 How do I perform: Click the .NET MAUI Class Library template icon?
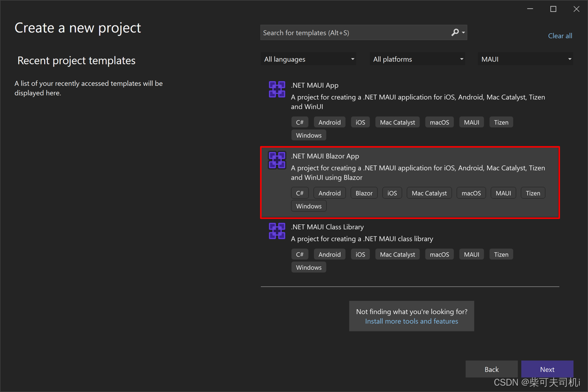coord(277,231)
